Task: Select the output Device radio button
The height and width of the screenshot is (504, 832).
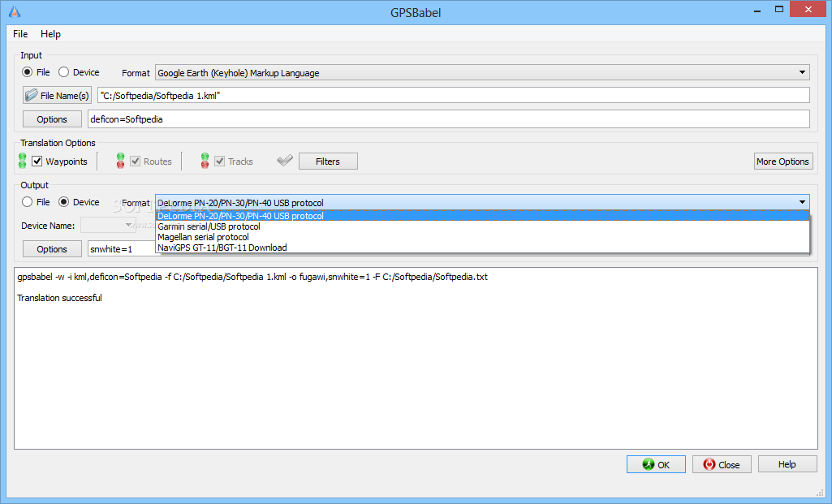Action: (63, 201)
